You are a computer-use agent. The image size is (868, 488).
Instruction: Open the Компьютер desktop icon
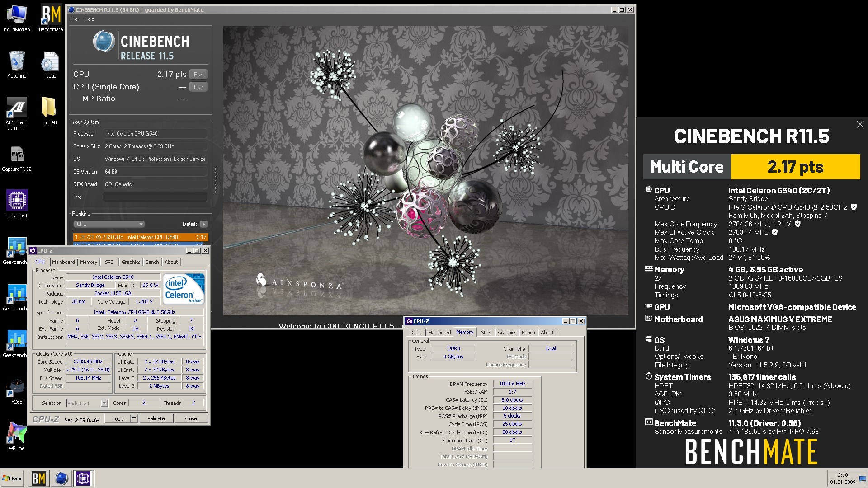pyautogui.click(x=17, y=19)
